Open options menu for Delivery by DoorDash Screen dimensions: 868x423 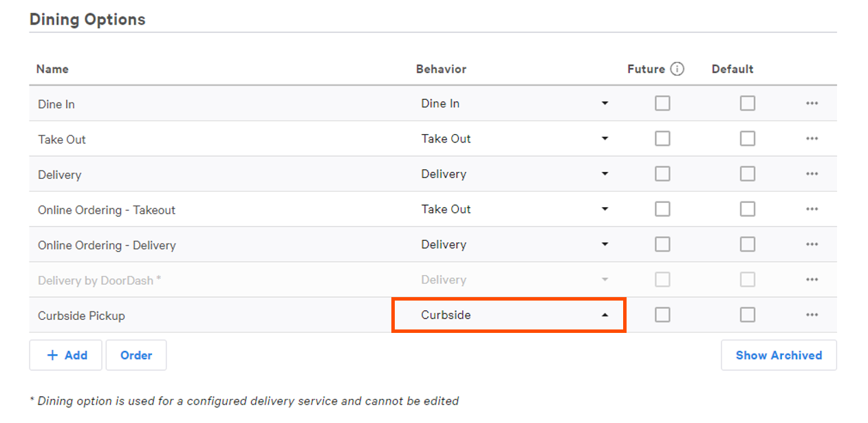tap(812, 279)
